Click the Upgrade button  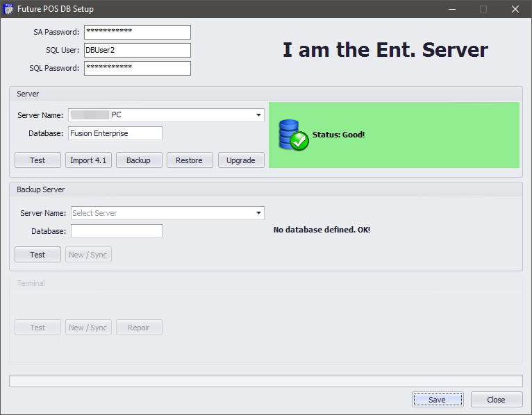click(x=241, y=160)
